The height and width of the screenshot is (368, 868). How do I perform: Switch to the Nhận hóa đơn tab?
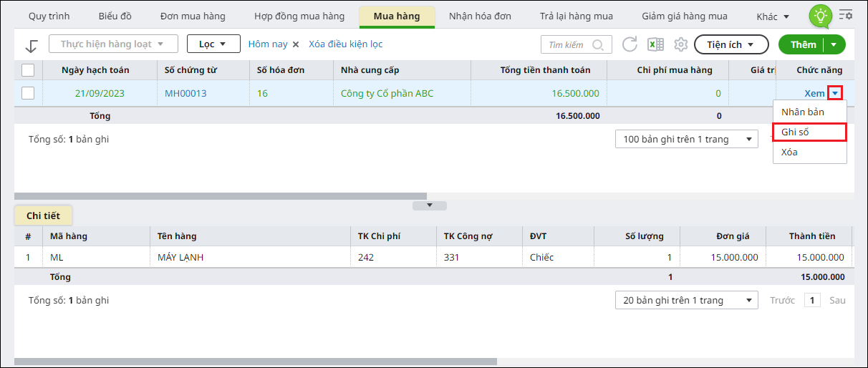pos(480,16)
